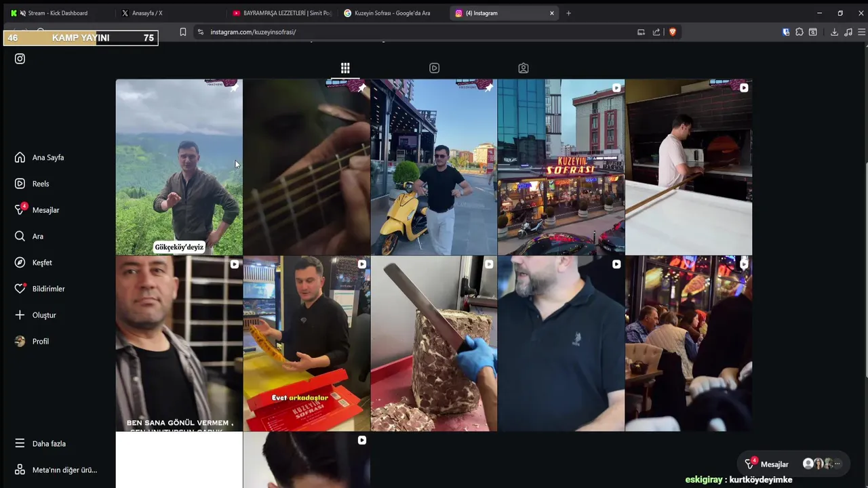868x488 pixels.
Task: Open browser downloads icon
Action: pyautogui.click(x=834, y=32)
